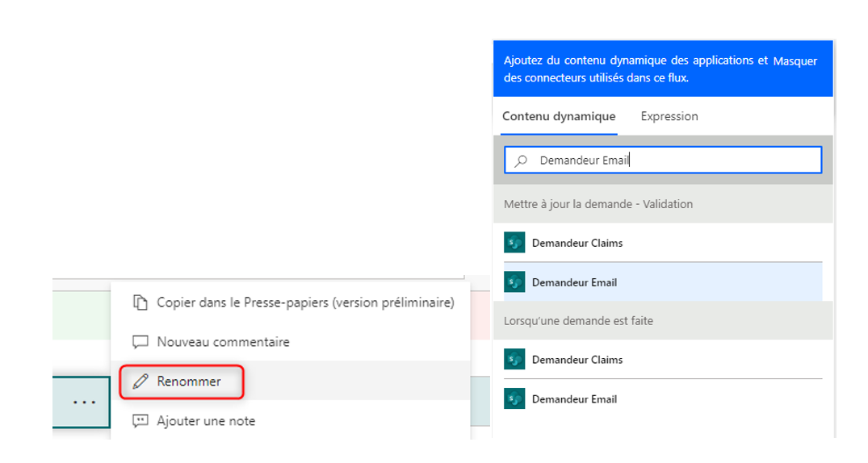Click SharePoint icon for last Demandeur Email
This screenshot has height=463, width=868.
click(514, 398)
